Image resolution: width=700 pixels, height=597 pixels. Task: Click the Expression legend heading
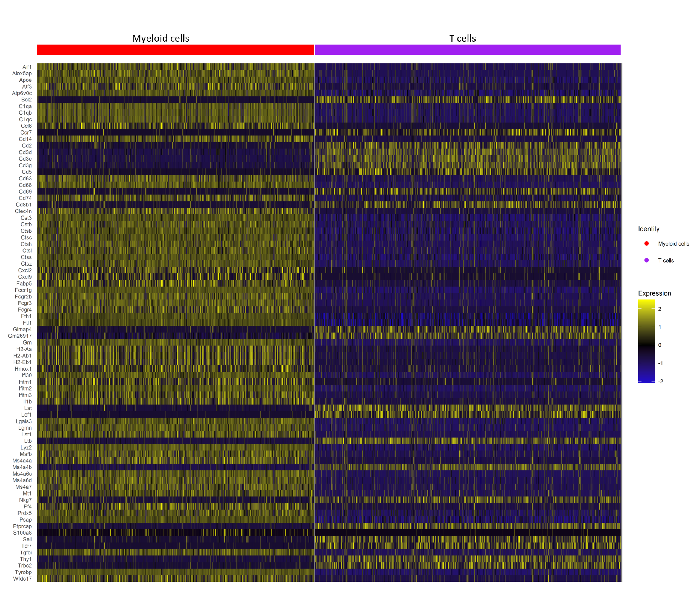(x=654, y=293)
